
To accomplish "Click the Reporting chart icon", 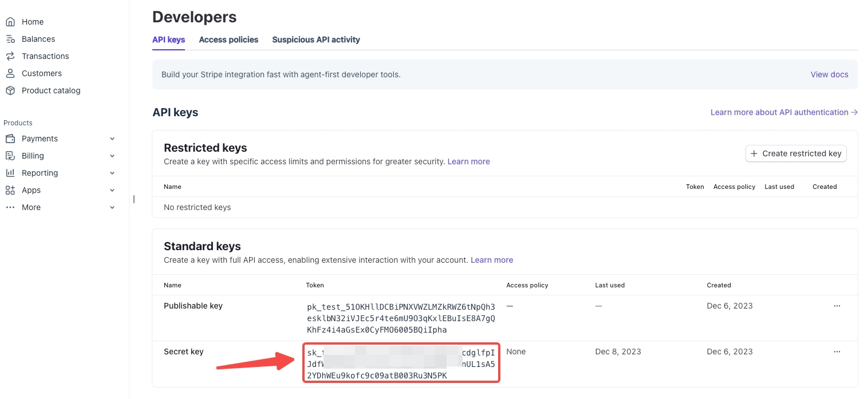I will pos(10,173).
